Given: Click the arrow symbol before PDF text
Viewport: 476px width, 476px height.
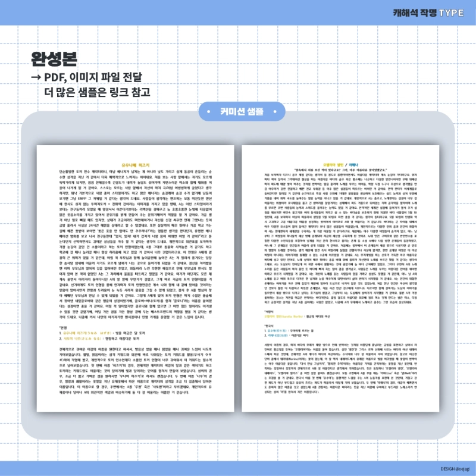Looking at the screenshot, I should [x=37, y=78].
